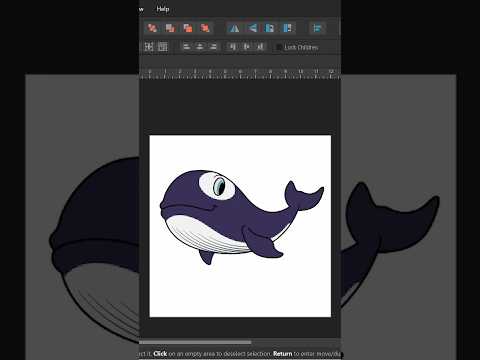The height and width of the screenshot is (360, 480).
Task: Open the Alignment options icon
Action: [x=317, y=28]
